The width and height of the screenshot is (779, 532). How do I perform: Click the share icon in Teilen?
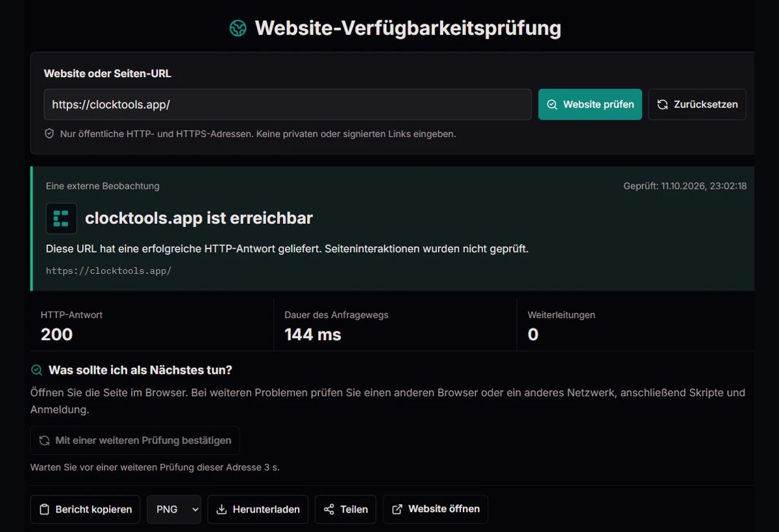[x=329, y=509]
